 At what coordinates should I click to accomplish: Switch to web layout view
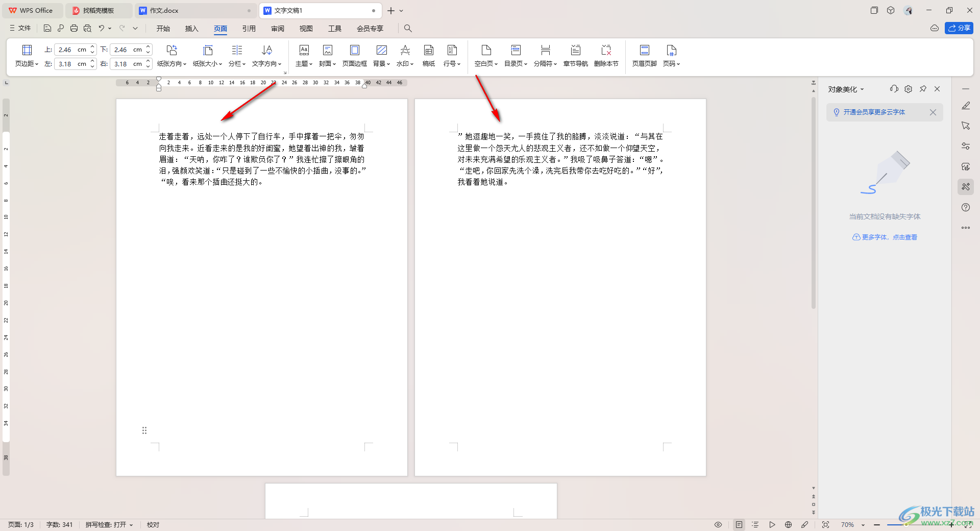point(789,524)
